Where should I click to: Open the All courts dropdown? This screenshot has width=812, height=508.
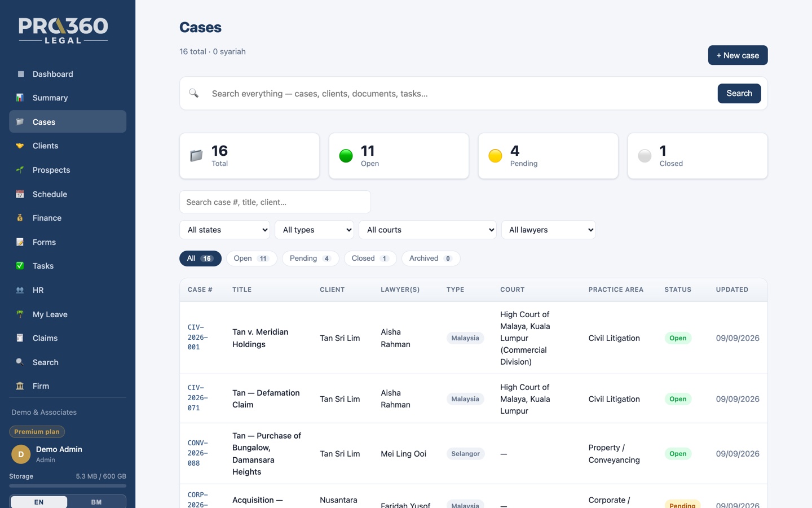(x=428, y=230)
